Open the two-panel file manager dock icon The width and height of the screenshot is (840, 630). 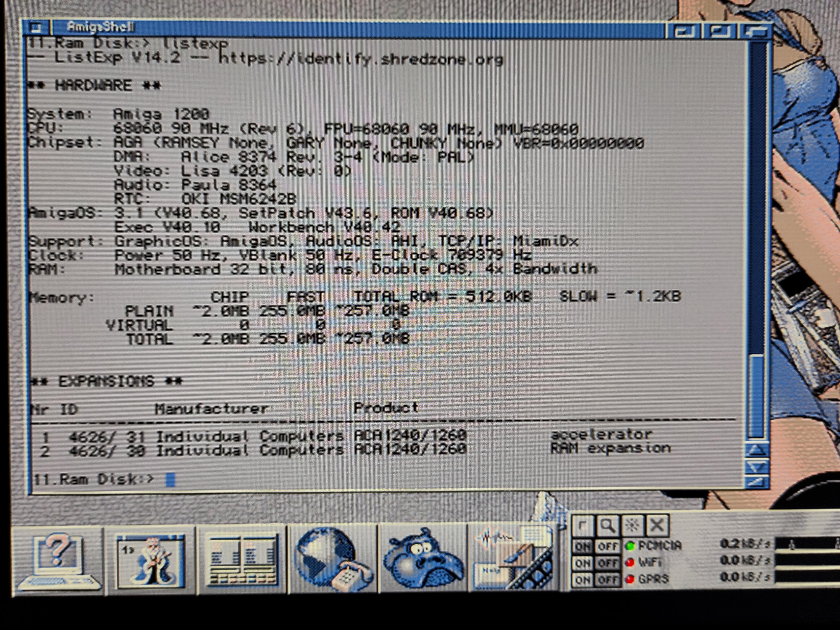[x=242, y=560]
